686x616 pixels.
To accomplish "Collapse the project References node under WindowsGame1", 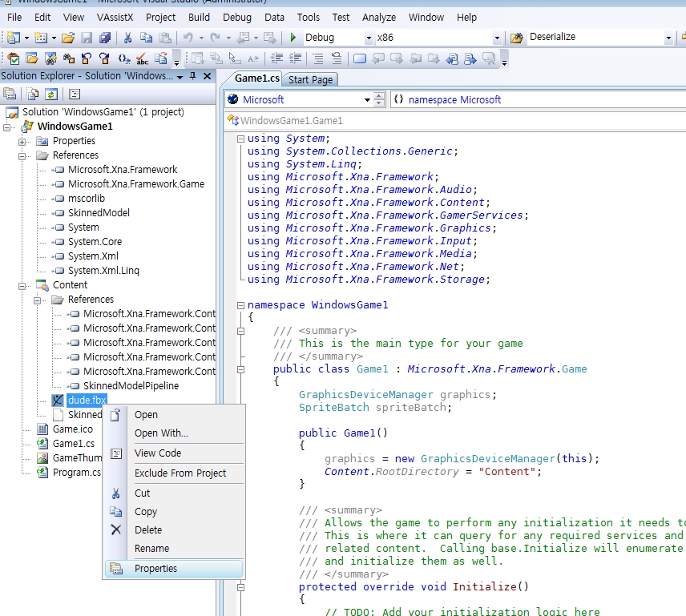I will pos(22,156).
